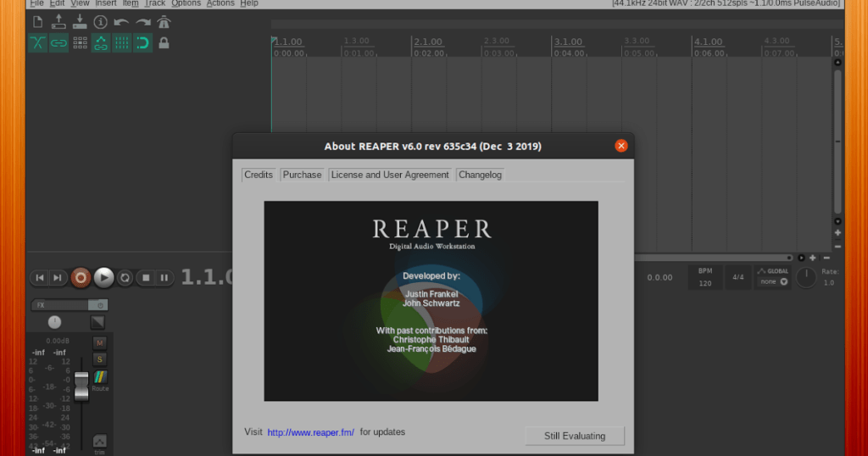Open the Item menu
The image size is (868, 456).
130,3
